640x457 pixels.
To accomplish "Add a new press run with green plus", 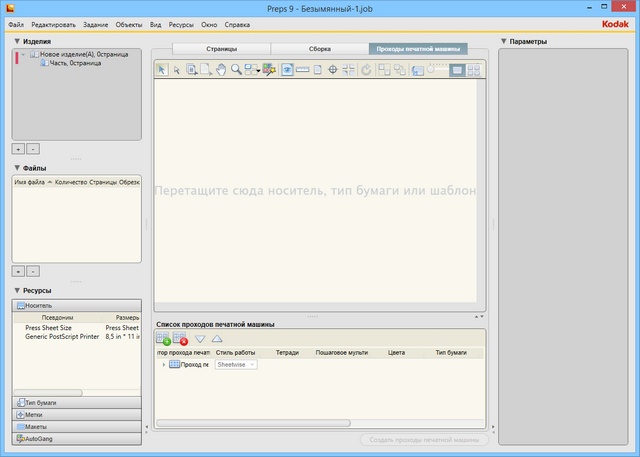I will [x=163, y=339].
